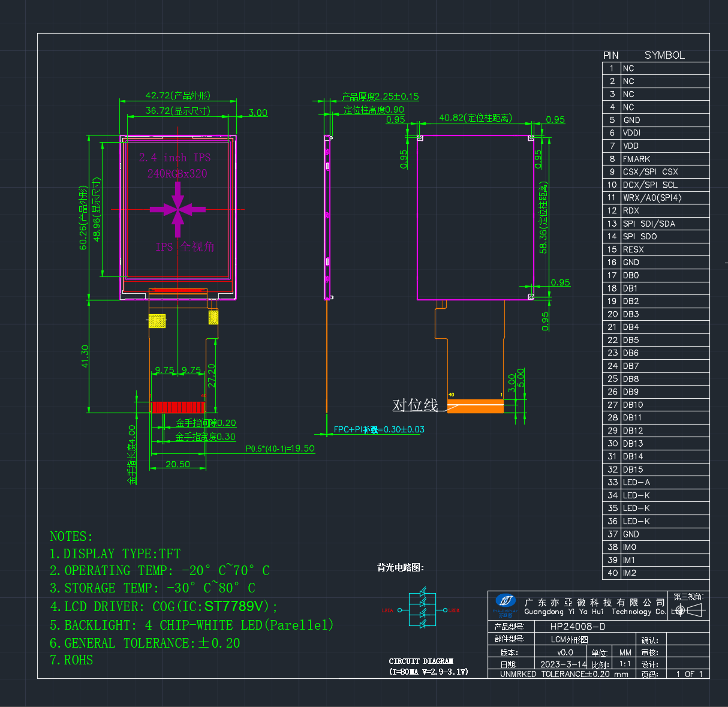The image size is (728, 707).
Task: Click the '48.96(显示尺寸)' vertical dimension
Action: click(96, 210)
